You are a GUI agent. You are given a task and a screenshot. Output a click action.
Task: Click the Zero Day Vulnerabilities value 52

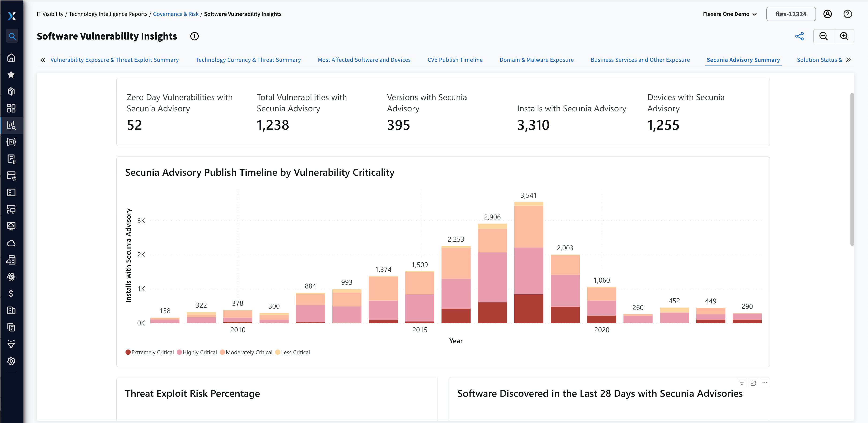pos(134,125)
